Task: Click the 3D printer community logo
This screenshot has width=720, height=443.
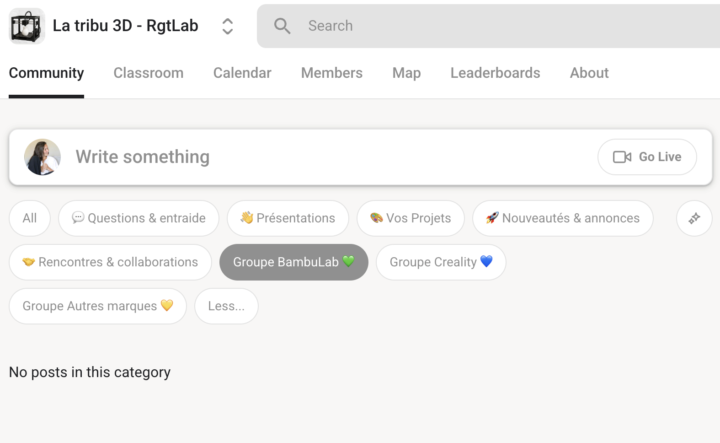Action: [27, 26]
